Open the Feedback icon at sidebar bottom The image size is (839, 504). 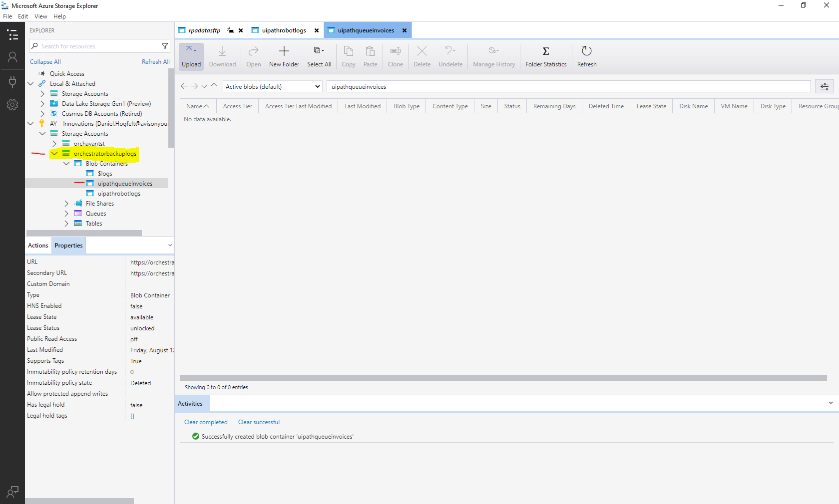[12, 492]
